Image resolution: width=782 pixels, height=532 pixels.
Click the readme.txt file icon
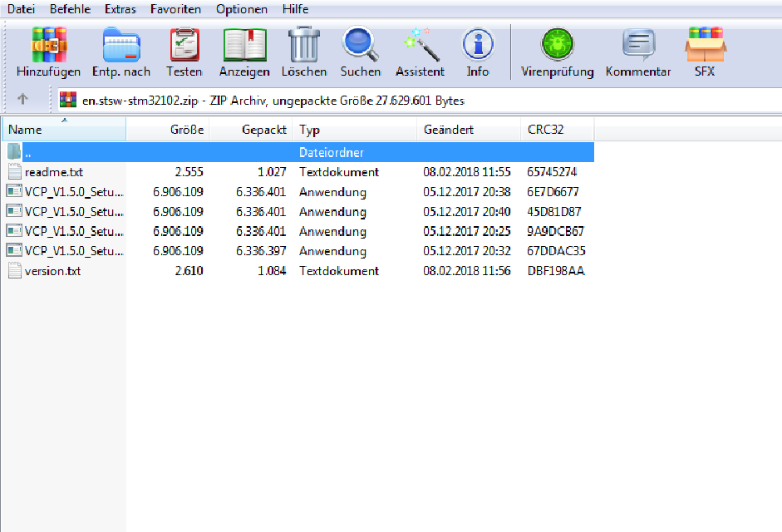14,172
